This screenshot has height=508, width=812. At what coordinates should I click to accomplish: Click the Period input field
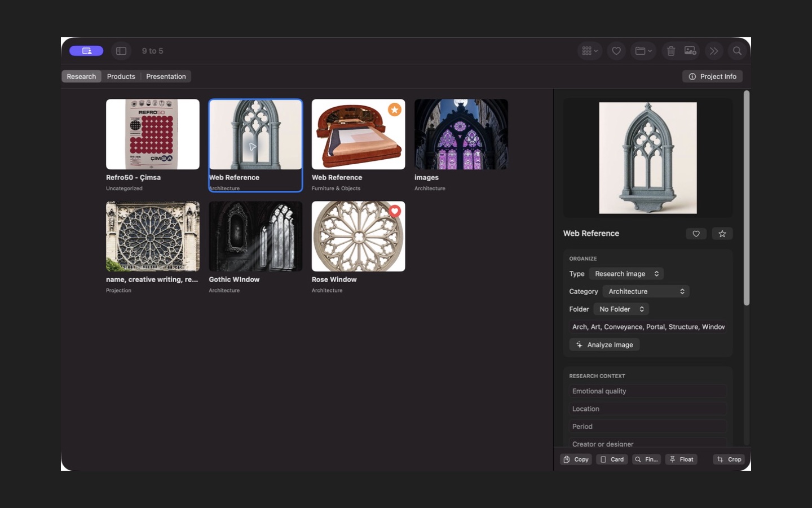(x=648, y=427)
